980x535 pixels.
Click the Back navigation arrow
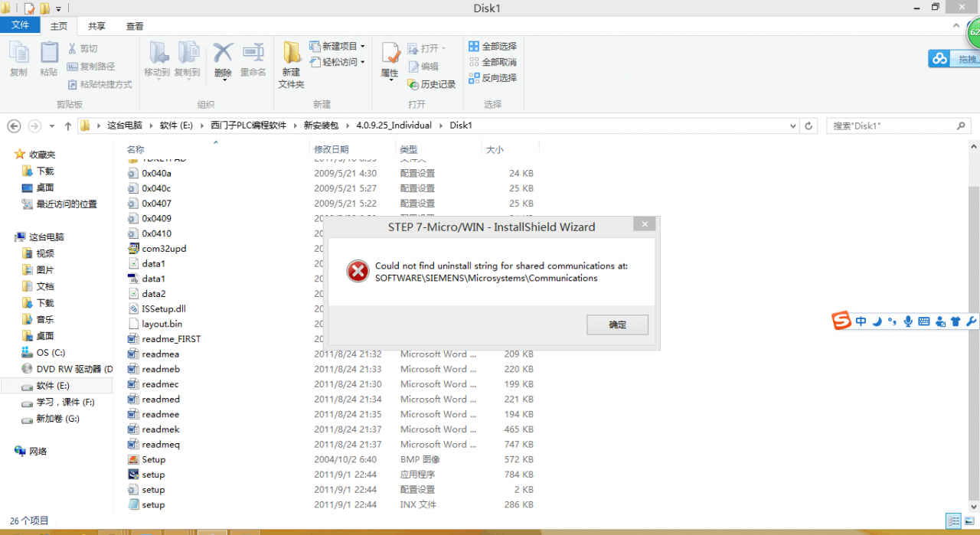pos(14,126)
